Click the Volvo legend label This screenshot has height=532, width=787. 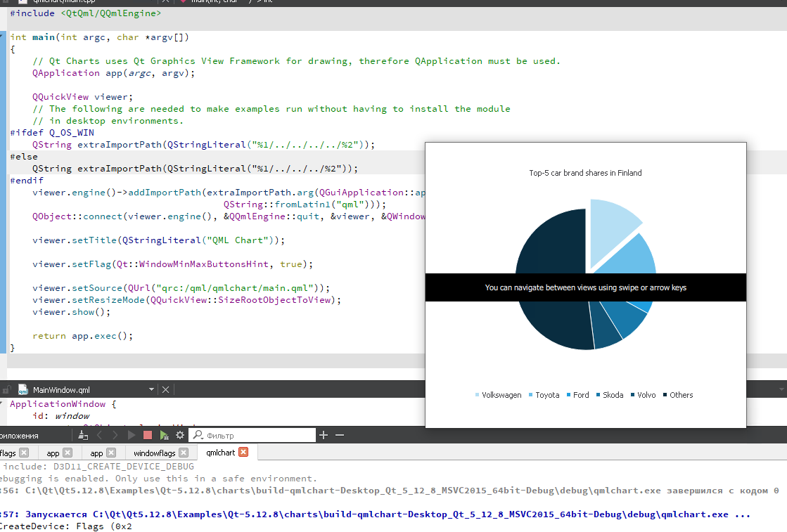pos(646,395)
